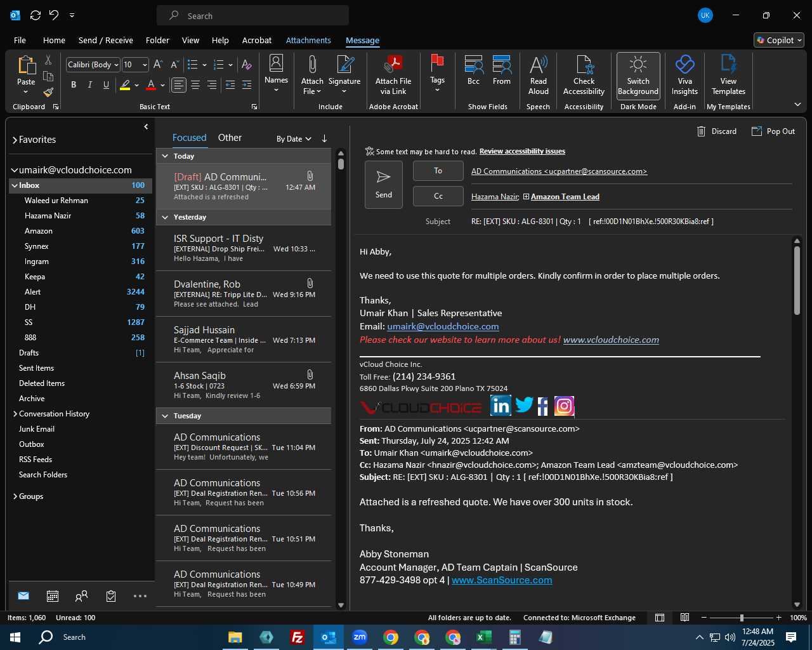Screen dimensions: 812x650
Task: Open Review accessibility issues link
Action: coord(522,151)
